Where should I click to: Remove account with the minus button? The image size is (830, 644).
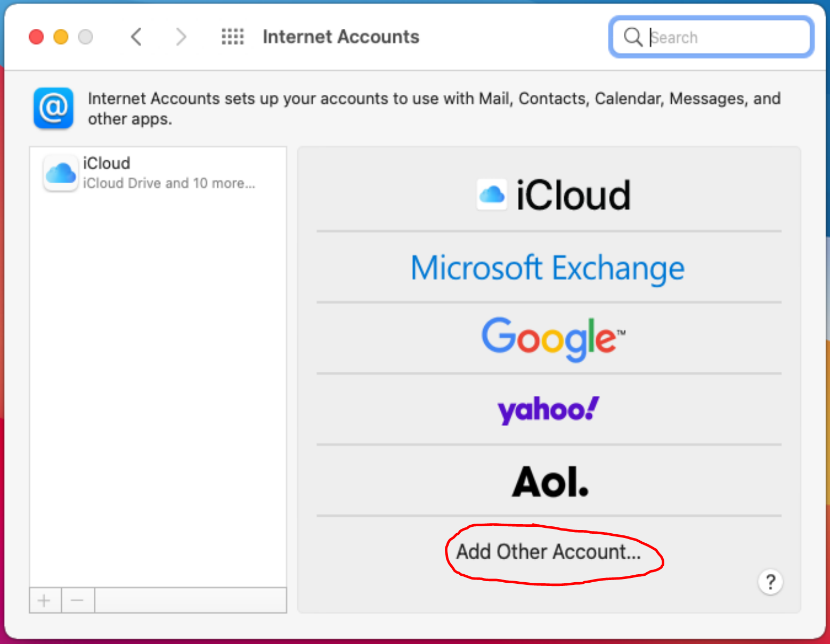[78, 601]
